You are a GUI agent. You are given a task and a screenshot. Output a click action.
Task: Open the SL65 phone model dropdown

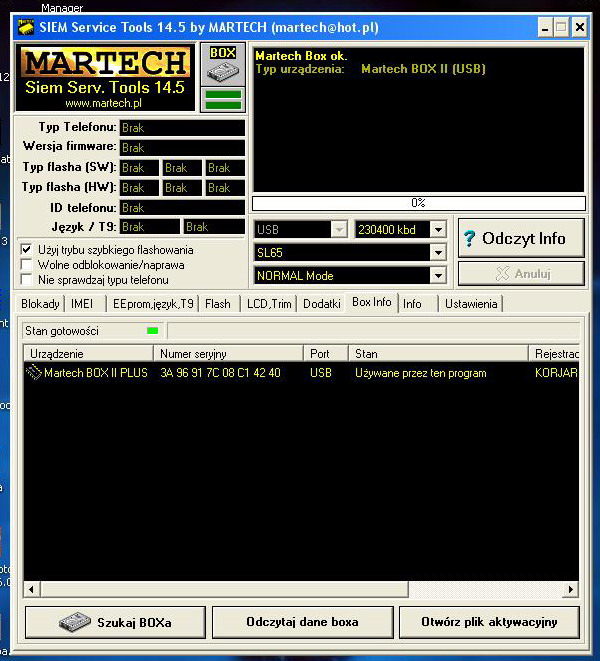pyautogui.click(x=438, y=253)
